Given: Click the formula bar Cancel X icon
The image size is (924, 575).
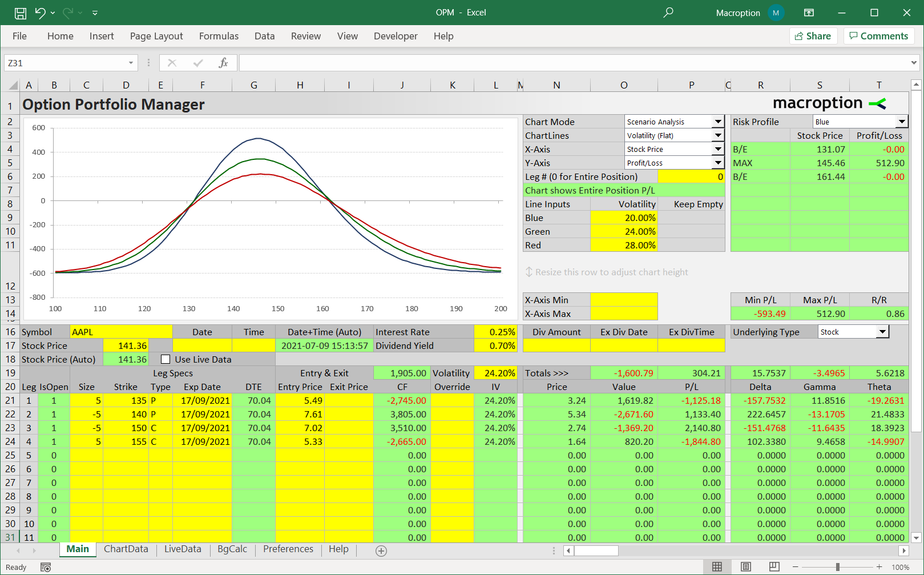Looking at the screenshot, I should (172, 63).
